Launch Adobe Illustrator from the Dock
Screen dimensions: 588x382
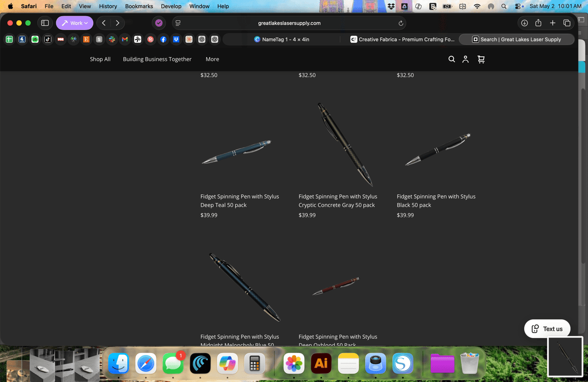click(x=321, y=364)
